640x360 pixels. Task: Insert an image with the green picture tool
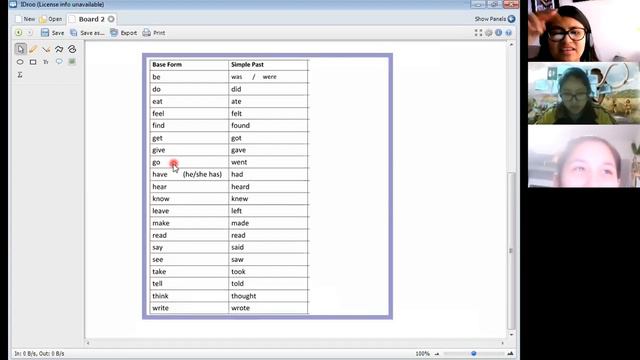point(72,62)
